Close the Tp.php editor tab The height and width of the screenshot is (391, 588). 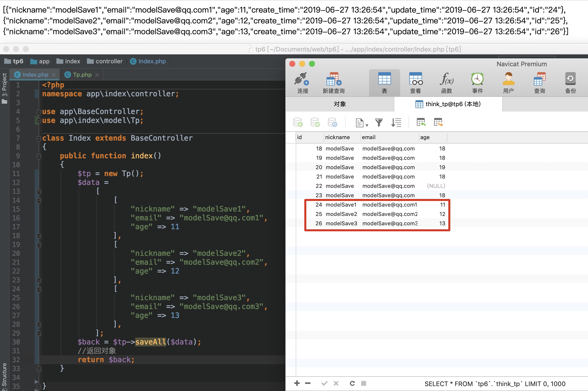[x=97, y=75]
